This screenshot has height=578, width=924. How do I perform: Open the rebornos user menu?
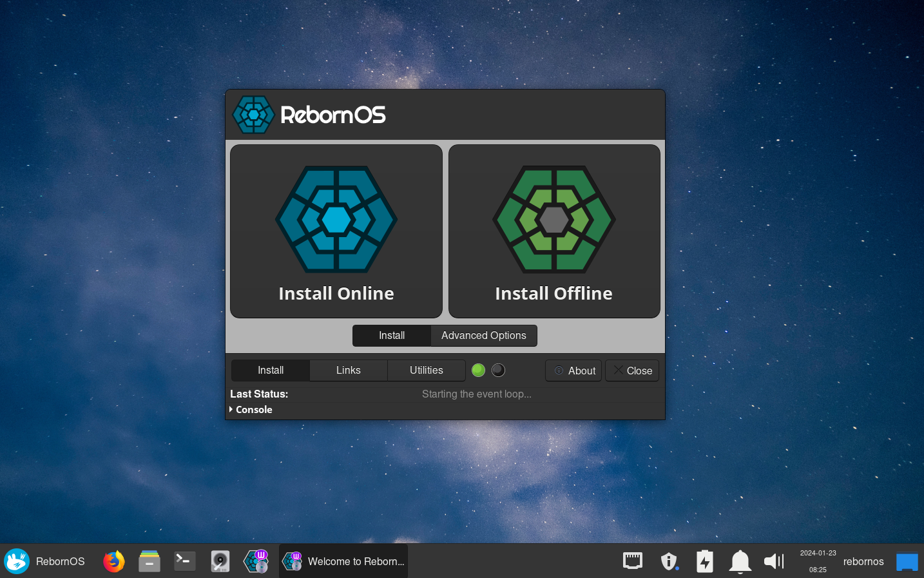pyautogui.click(x=863, y=561)
